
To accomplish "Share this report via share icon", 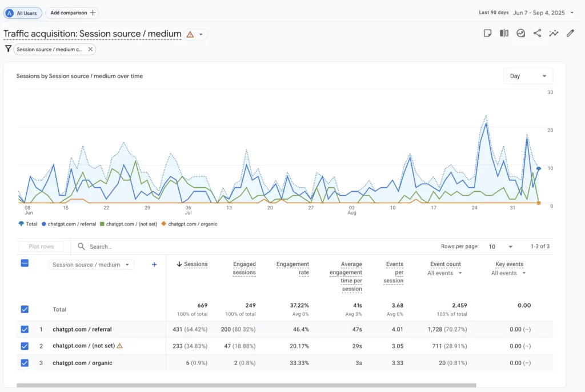I will [x=537, y=33].
